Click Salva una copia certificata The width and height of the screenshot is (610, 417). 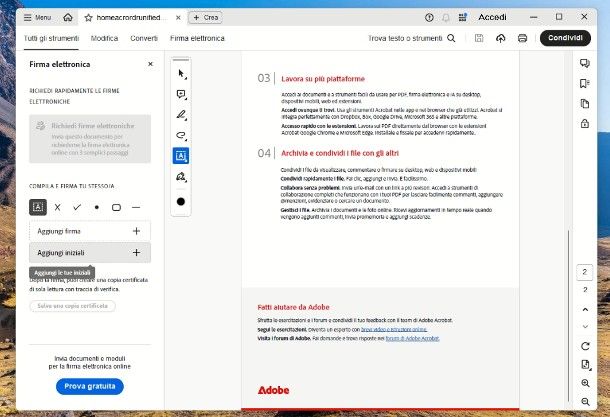(x=72, y=306)
